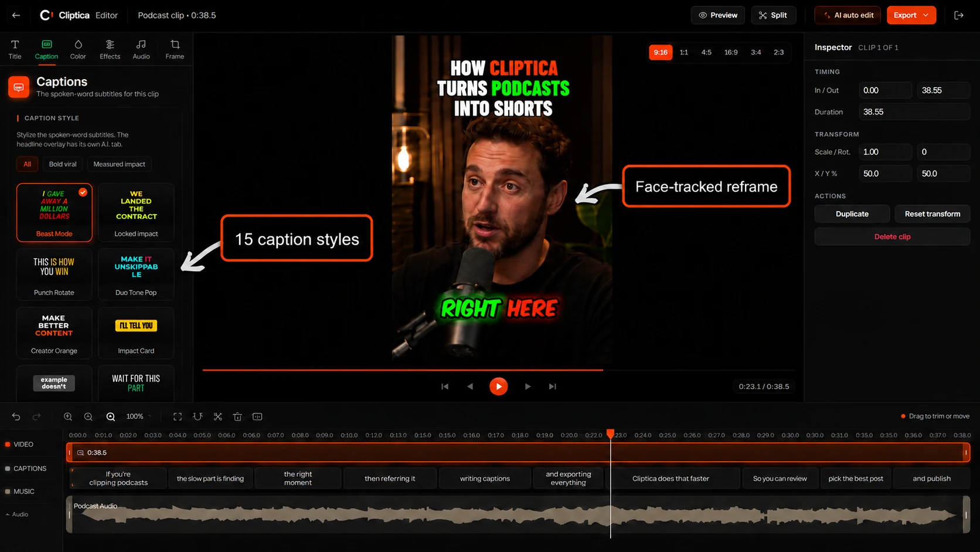The width and height of the screenshot is (980, 552).
Task: Click the fit-to-screen brackets icon
Action: pos(178,416)
